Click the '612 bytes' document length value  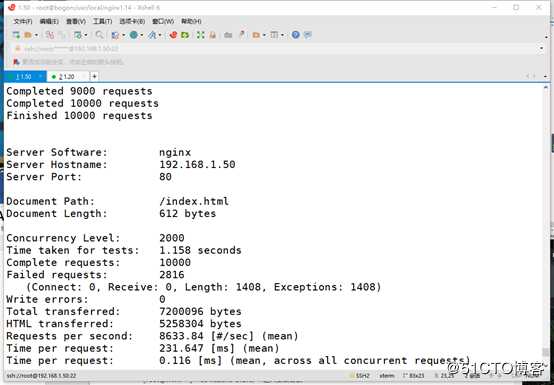point(188,214)
